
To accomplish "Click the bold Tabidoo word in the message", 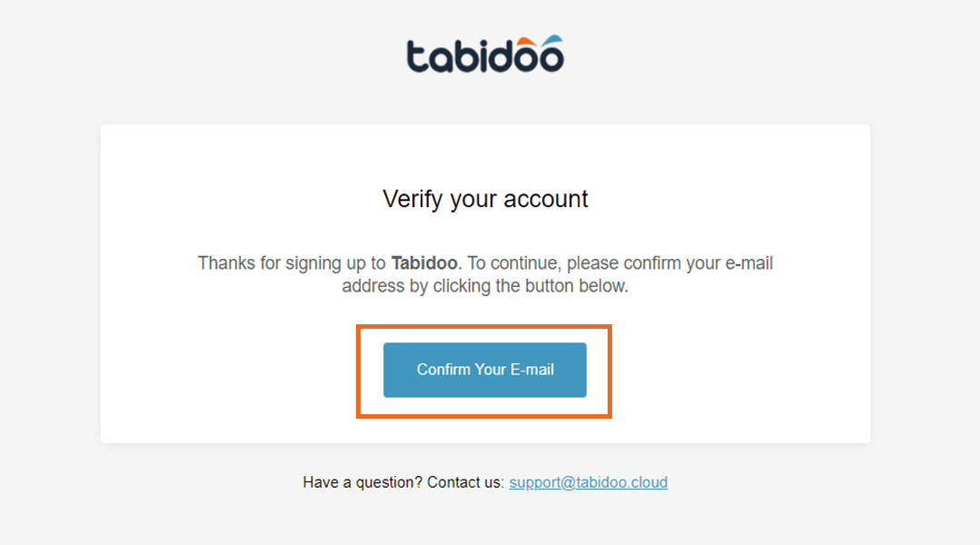I will (x=424, y=263).
